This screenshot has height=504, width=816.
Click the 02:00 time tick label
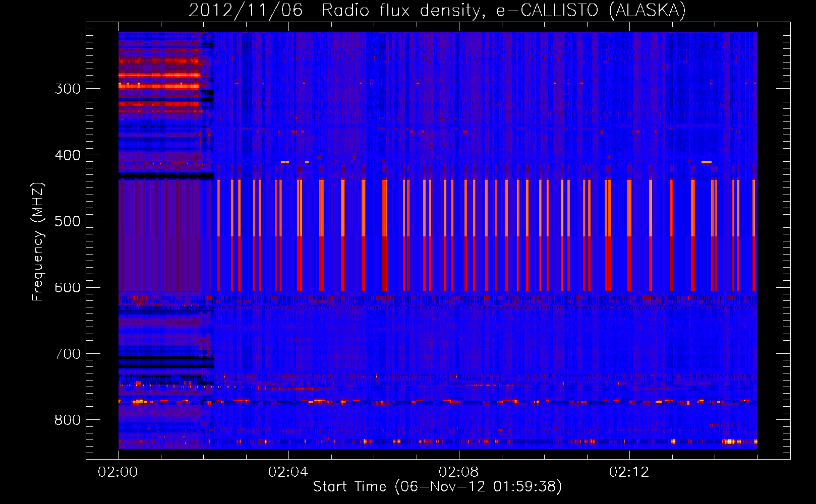118,472
